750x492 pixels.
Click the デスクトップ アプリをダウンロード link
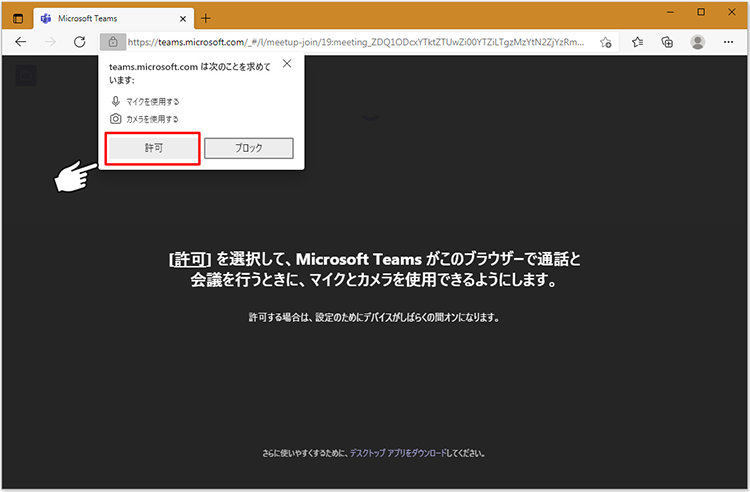click(398, 453)
